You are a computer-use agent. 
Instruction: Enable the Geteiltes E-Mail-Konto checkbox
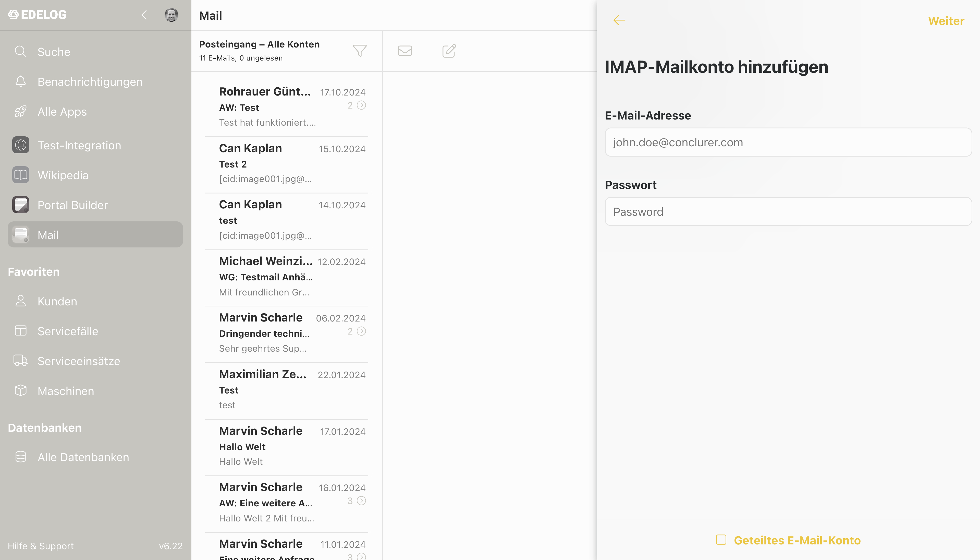pos(721,540)
